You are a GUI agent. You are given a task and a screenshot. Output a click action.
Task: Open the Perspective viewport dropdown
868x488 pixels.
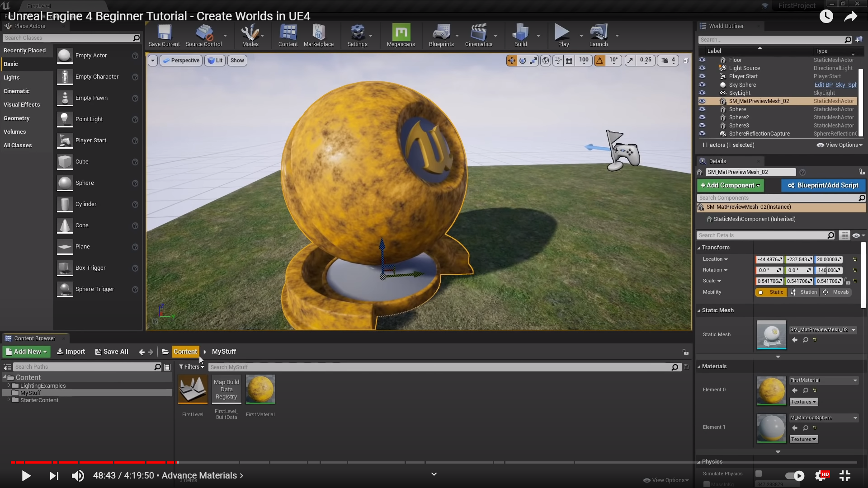click(x=181, y=61)
